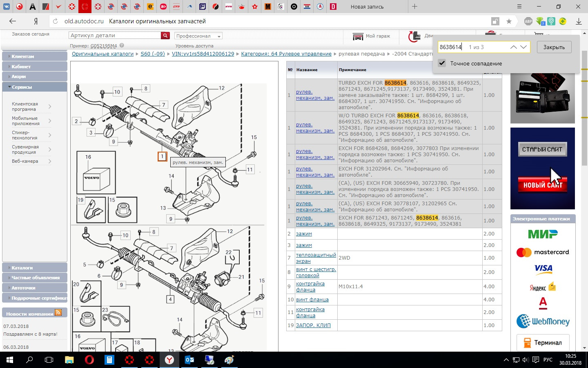Open 'зажим' link in row 2

pyautogui.click(x=304, y=234)
